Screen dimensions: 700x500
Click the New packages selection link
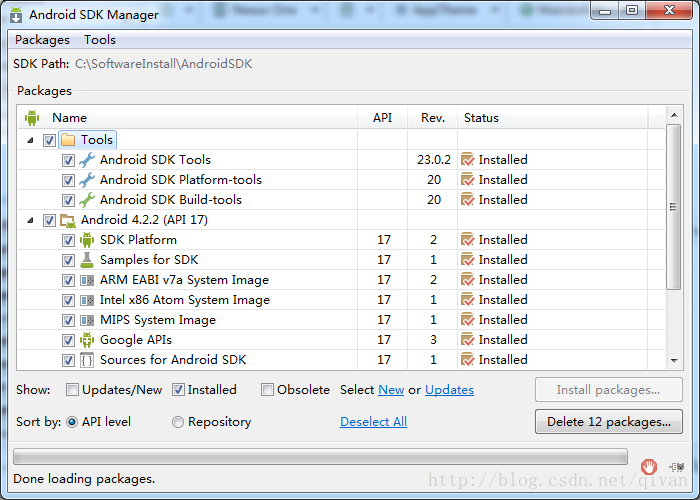(x=391, y=390)
